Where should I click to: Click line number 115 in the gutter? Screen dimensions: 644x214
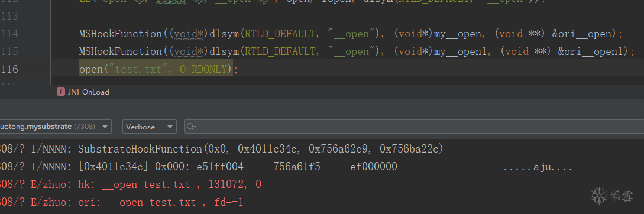9,51
